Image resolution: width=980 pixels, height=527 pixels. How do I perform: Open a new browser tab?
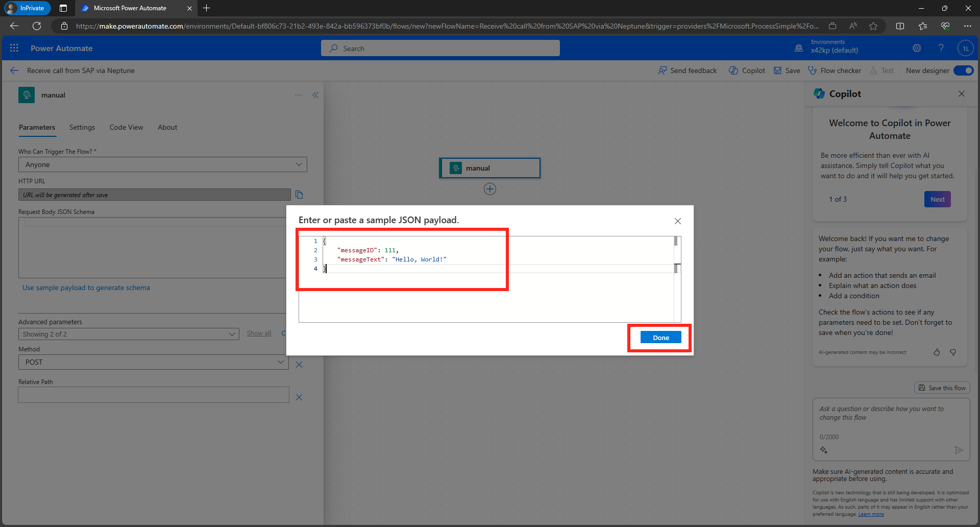206,8
